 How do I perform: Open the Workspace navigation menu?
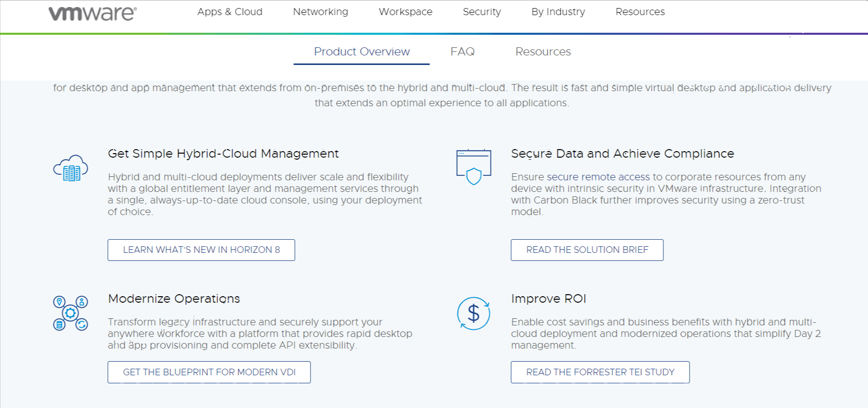(x=405, y=12)
